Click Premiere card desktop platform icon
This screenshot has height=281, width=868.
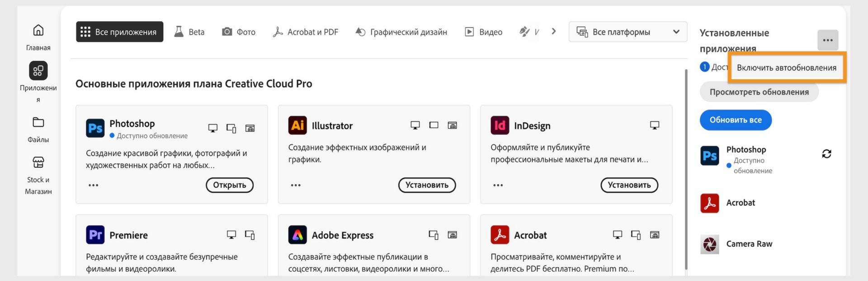pyautogui.click(x=231, y=235)
